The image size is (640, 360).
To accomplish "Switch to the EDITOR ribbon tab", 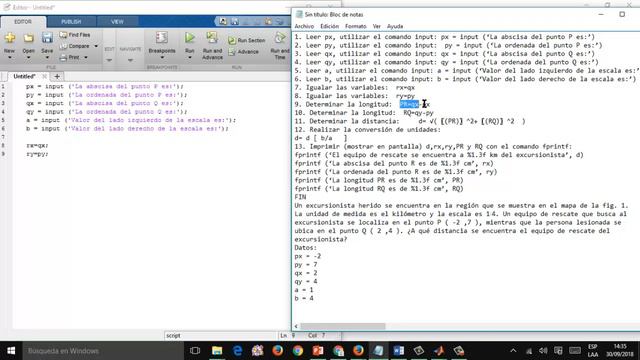I will pos(23,22).
